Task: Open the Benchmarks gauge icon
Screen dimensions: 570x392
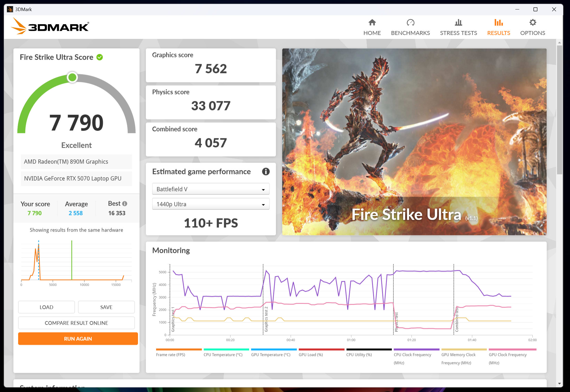Action: [x=410, y=23]
